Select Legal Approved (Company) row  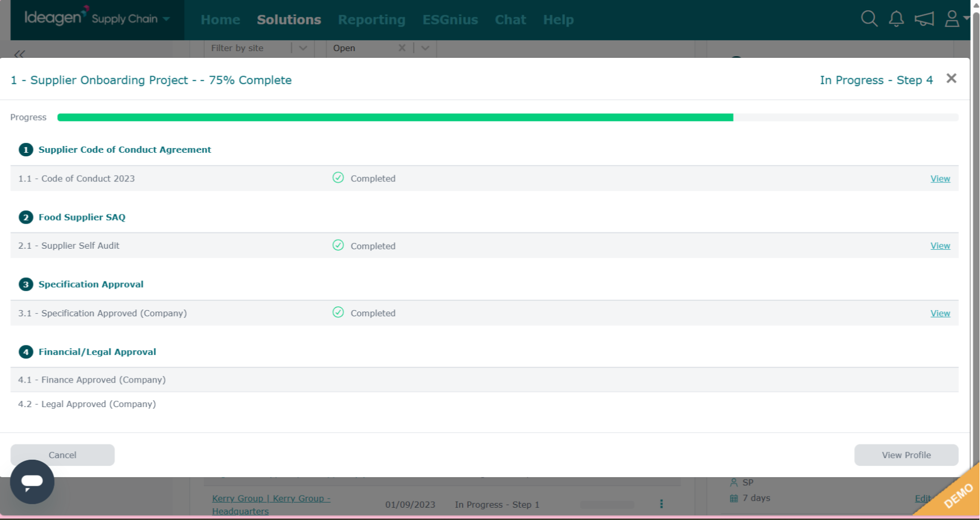point(484,404)
